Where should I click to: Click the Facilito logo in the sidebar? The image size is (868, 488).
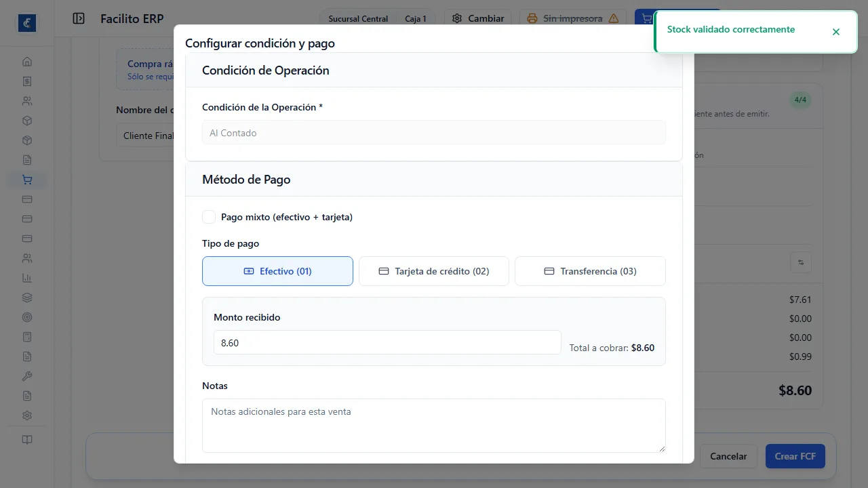[27, 22]
